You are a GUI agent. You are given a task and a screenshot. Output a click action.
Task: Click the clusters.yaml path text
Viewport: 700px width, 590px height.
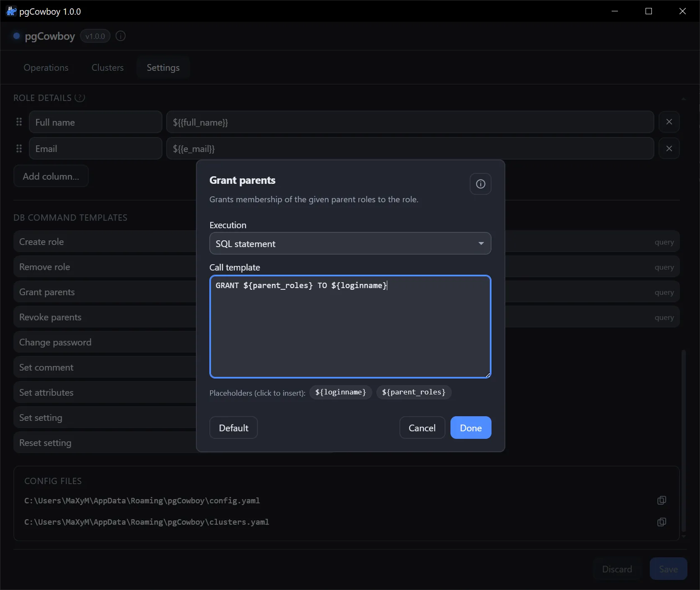pyautogui.click(x=147, y=522)
